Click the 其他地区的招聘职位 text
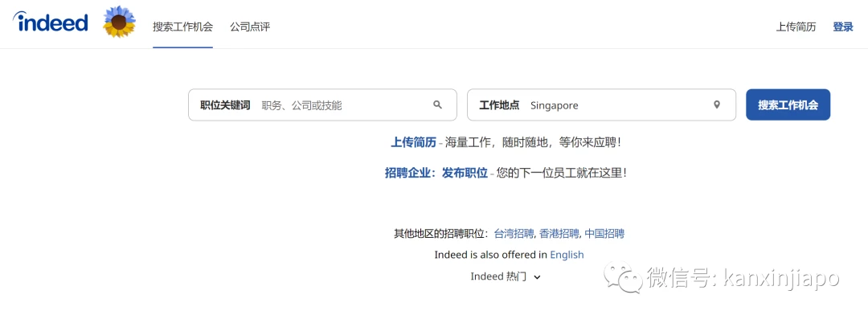Screen dimensions: 868x319 (x=441, y=234)
